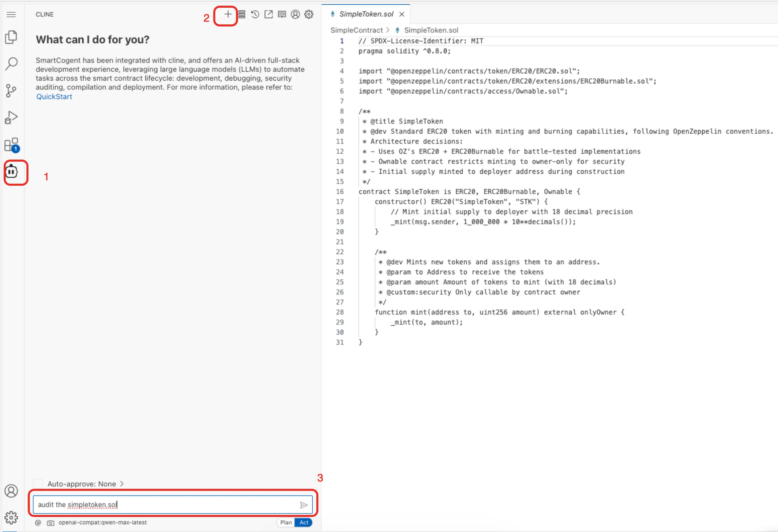Click the Cline robot icon in activity bar
The image size is (778, 532).
coord(11,172)
